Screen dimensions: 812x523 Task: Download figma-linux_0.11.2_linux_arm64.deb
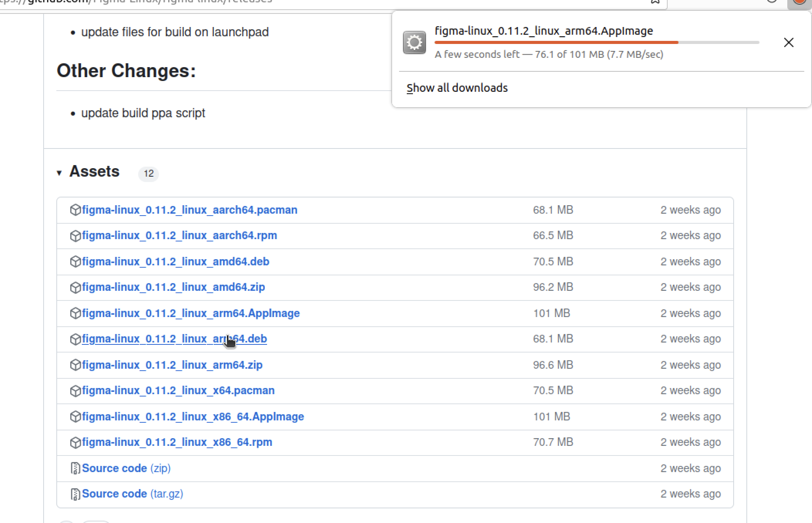pos(174,339)
